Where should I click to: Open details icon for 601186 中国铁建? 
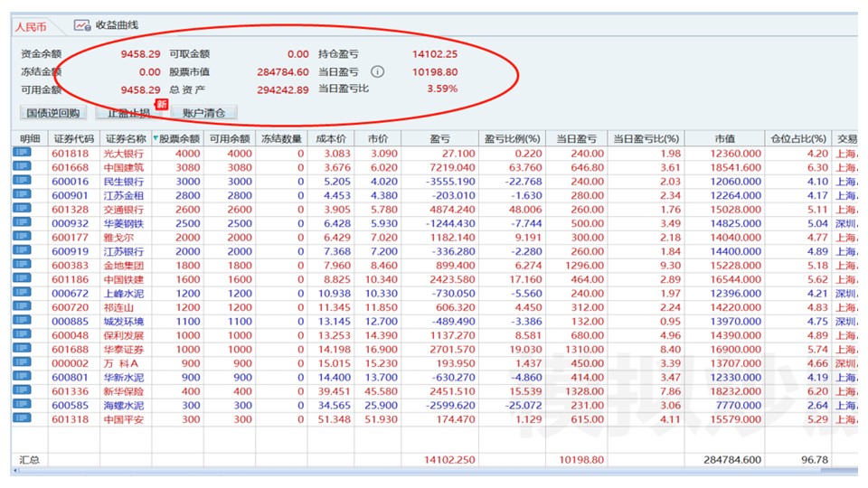(x=22, y=279)
